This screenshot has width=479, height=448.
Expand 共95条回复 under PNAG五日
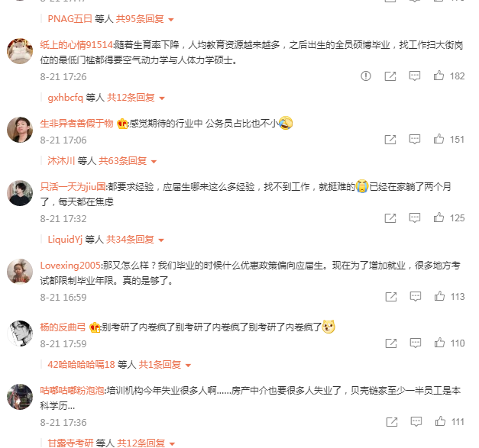point(144,19)
